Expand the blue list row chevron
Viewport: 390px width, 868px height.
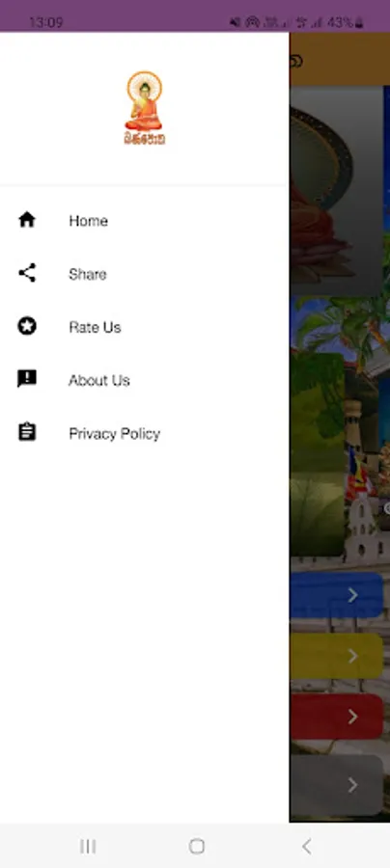click(x=352, y=595)
